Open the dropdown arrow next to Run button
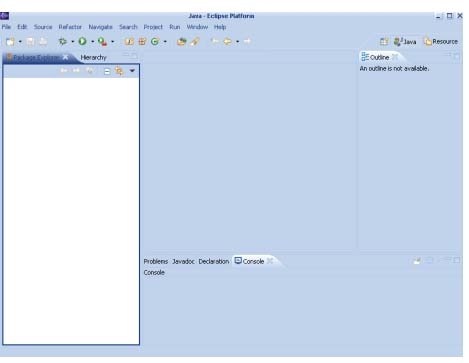The height and width of the screenshot is (363, 469). click(x=93, y=42)
